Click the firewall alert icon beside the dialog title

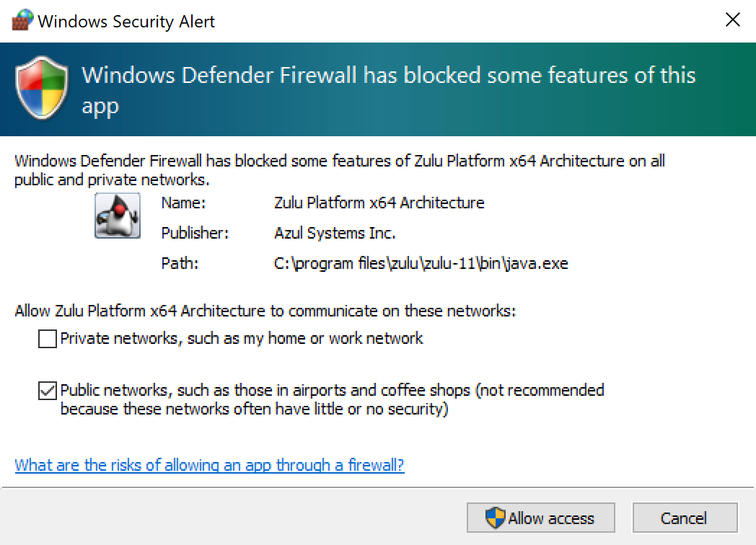click(21, 19)
